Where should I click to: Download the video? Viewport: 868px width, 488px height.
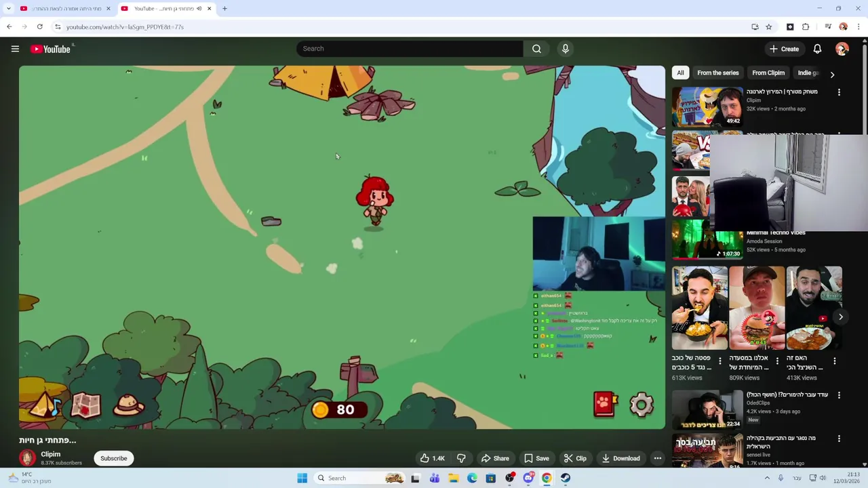pos(620,458)
